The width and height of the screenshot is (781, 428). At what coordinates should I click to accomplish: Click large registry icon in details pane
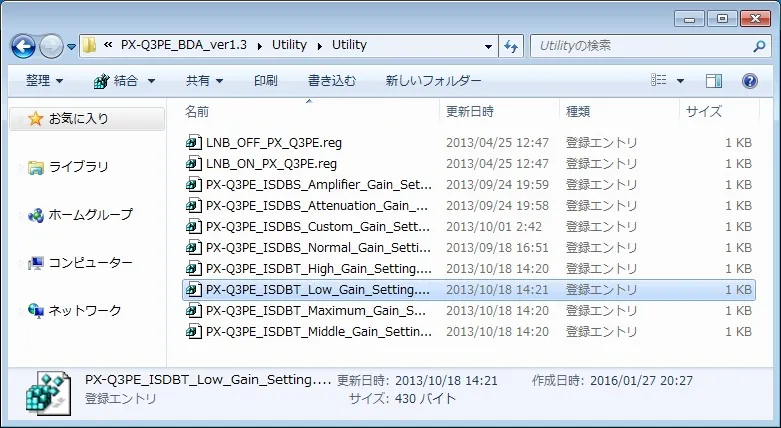point(48,394)
